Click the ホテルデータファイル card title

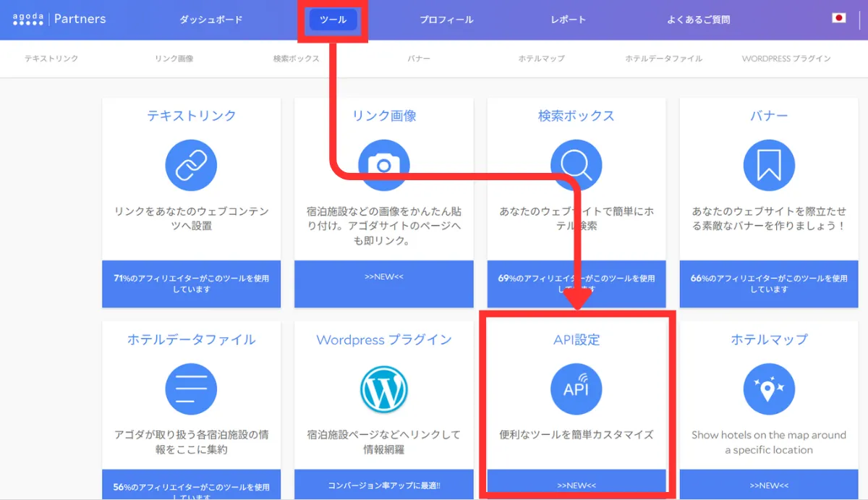(x=191, y=339)
